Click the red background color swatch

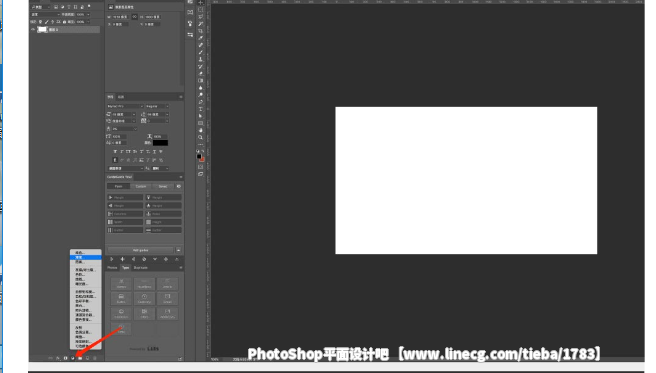pyautogui.click(x=202, y=159)
